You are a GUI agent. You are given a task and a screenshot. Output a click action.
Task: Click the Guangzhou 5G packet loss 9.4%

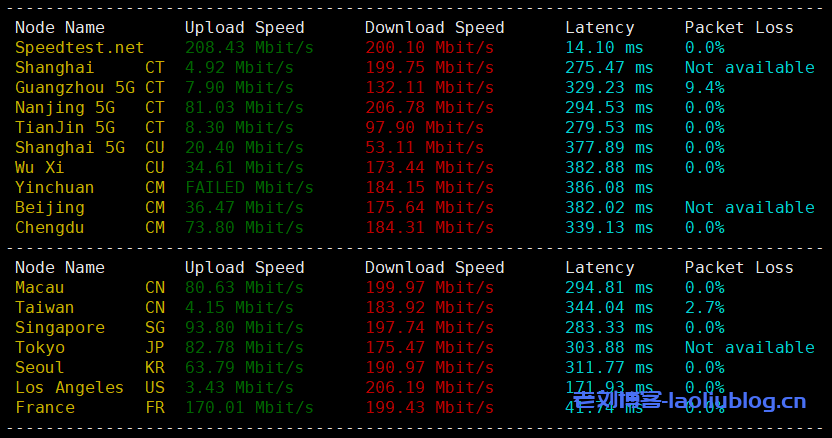705,88
